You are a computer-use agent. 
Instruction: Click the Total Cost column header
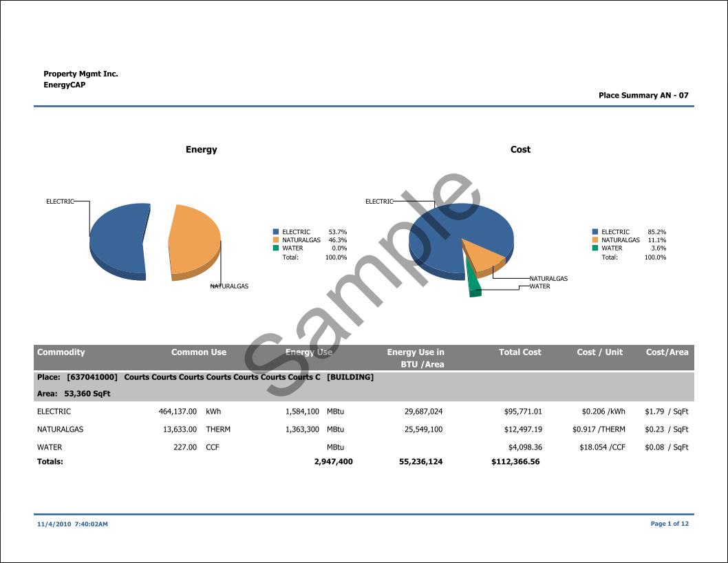(520, 352)
